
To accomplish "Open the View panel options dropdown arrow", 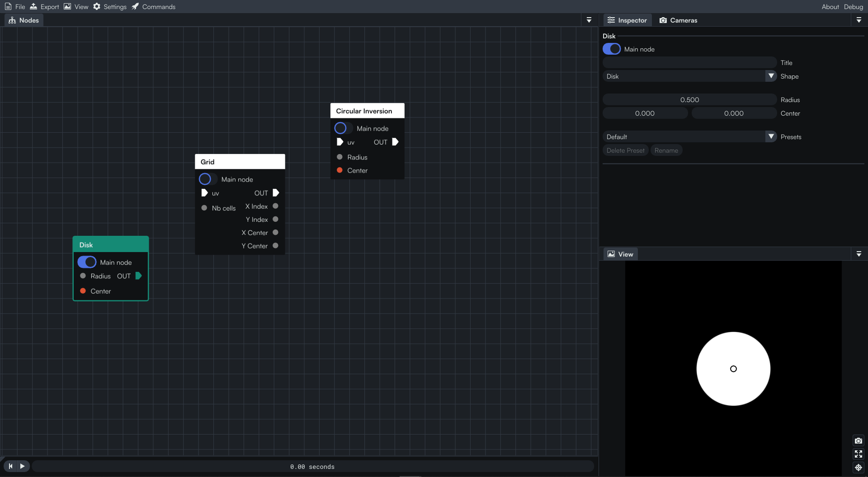I will (859, 254).
